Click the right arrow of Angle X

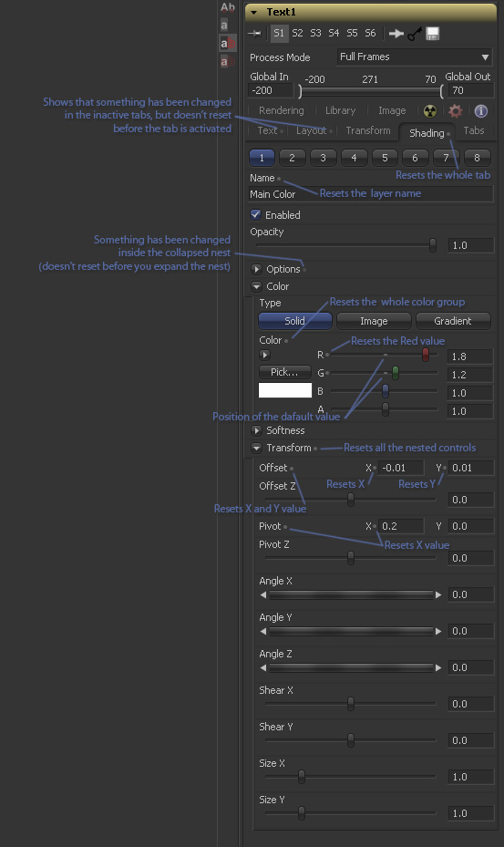[438, 594]
